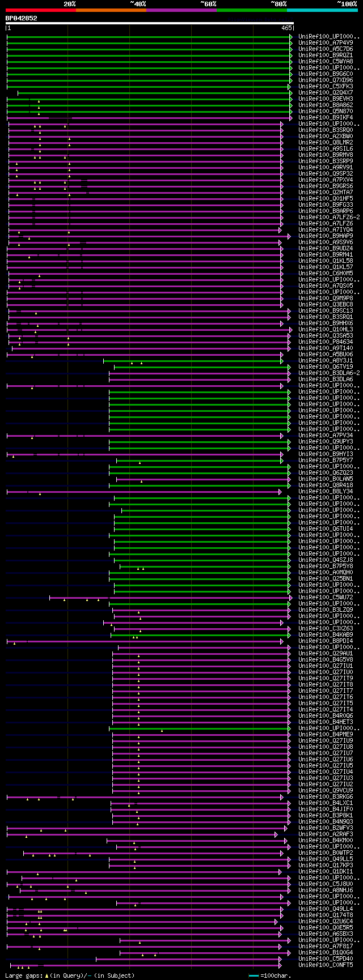Select hit label UniRef100_A5C7D6
Screen dimensions: 363x980
tap(326, 49)
